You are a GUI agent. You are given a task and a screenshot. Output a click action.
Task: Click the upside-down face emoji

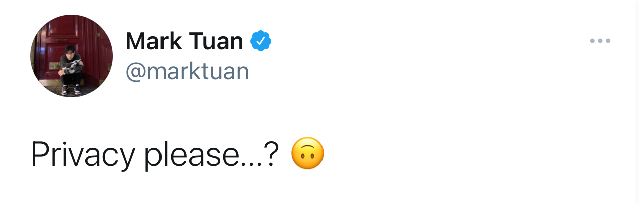pyautogui.click(x=308, y=153)
